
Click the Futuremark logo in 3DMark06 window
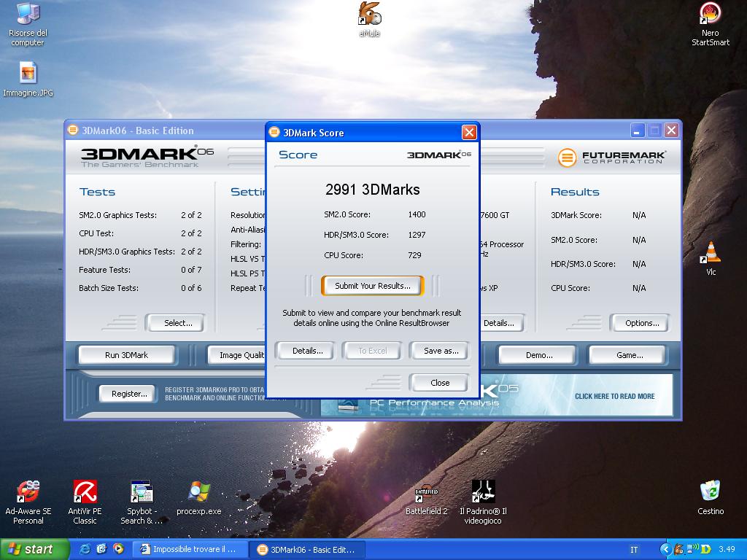click(x=612, y=157)
